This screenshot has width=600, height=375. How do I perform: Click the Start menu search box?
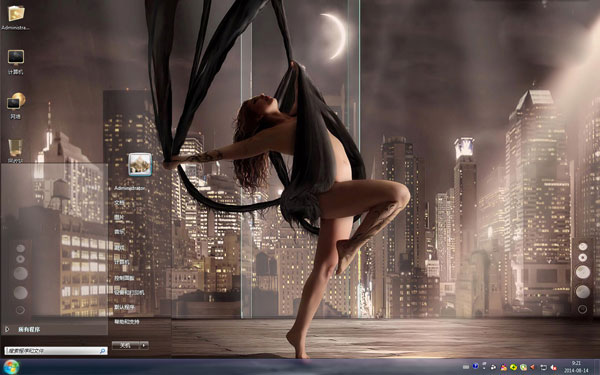(55, 351)
